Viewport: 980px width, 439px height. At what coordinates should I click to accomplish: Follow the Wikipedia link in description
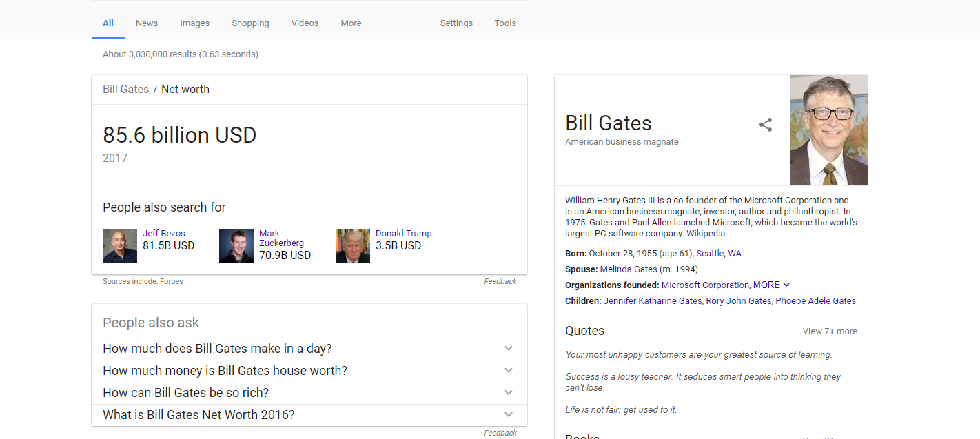(706, 234)
